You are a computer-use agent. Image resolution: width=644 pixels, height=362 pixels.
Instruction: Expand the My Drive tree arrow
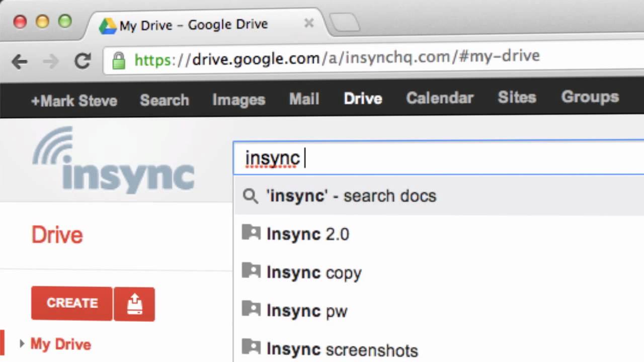pyautogui.click(x=22, y=344)
